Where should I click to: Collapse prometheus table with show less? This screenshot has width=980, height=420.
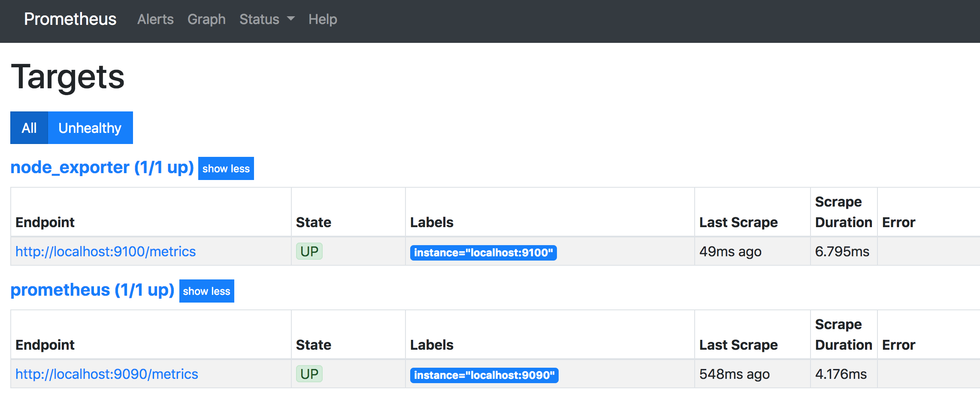tap(207, 291)
